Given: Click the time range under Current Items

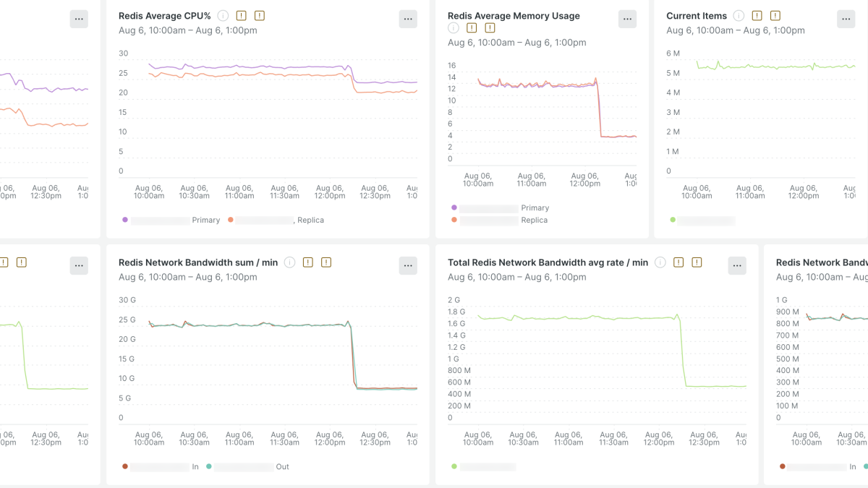Looking at the screenshot, I should 733,30.
